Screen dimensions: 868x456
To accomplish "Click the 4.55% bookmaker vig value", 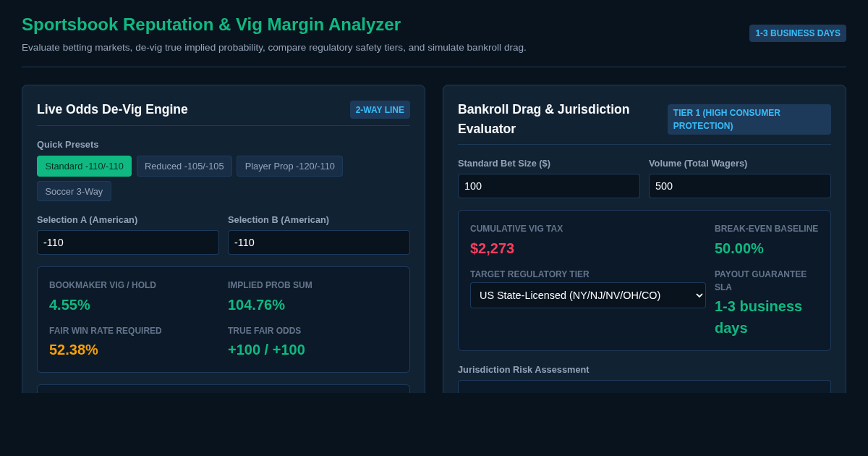I will 69,305.
